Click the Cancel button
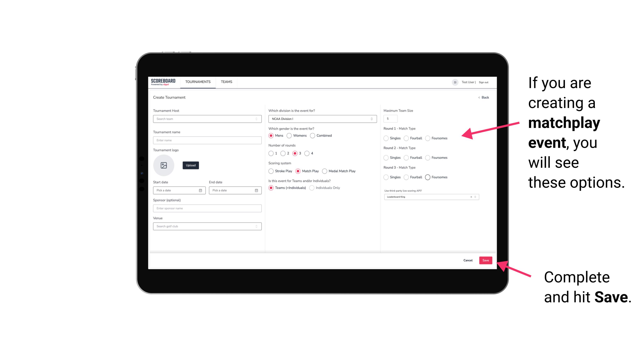 click(x=468, y=260)
